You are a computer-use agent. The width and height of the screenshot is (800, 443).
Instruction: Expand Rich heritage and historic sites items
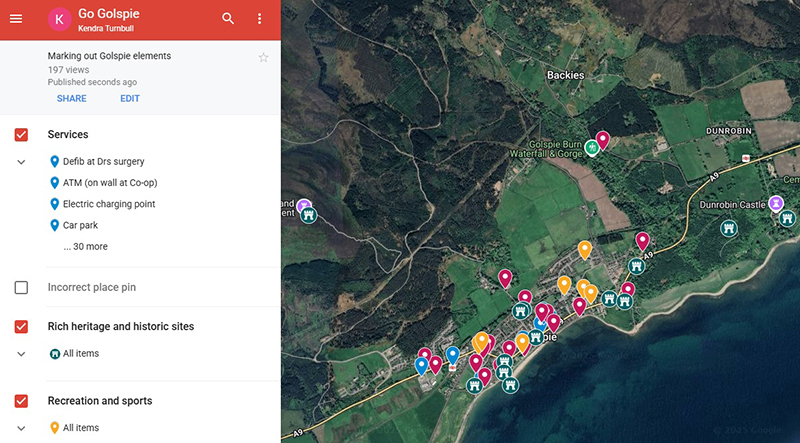pos(21,354)
